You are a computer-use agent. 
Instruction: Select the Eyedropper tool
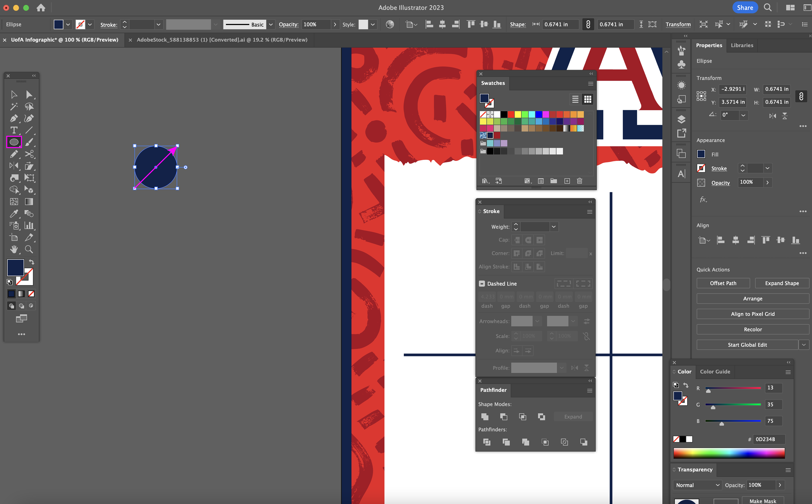[14, 214]
